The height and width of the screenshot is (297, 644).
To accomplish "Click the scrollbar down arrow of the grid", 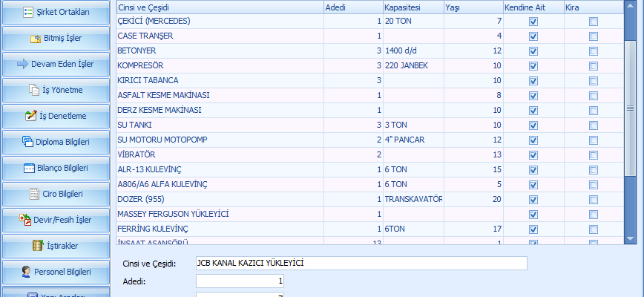I will click(x=631, y=238).
